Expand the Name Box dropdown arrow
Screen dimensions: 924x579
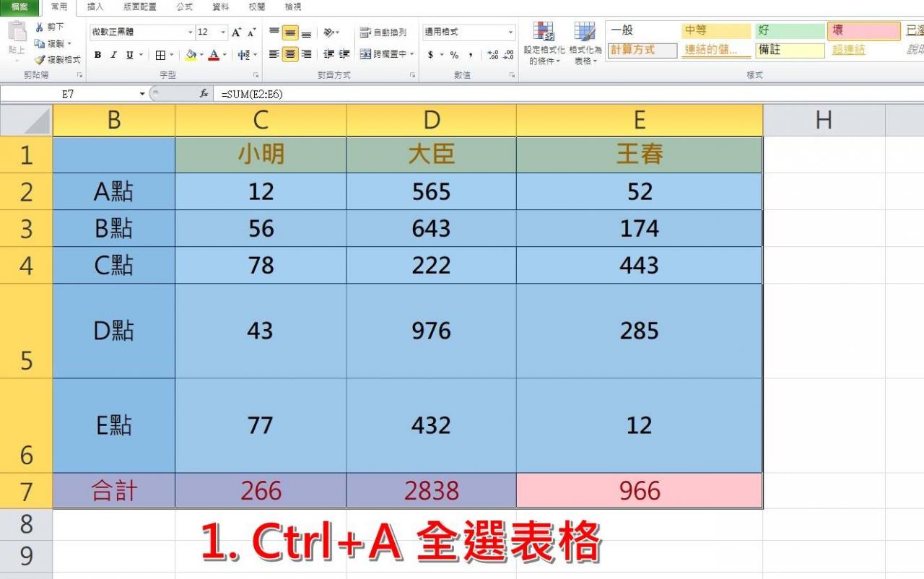142,94
